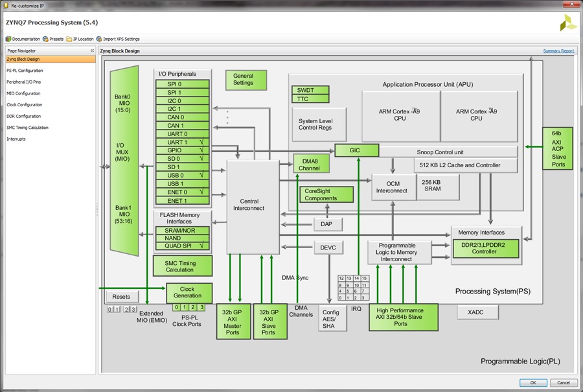Image resolution: width=583 pixels, height=392 pixels.
Task: Toggle the UART 1 peripheral checkmark
Action: (x=201, y=142)
